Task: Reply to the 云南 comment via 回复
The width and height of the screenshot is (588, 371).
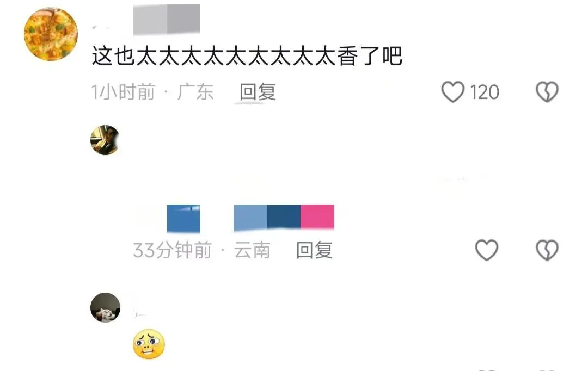Action: (x=314, y=250)
